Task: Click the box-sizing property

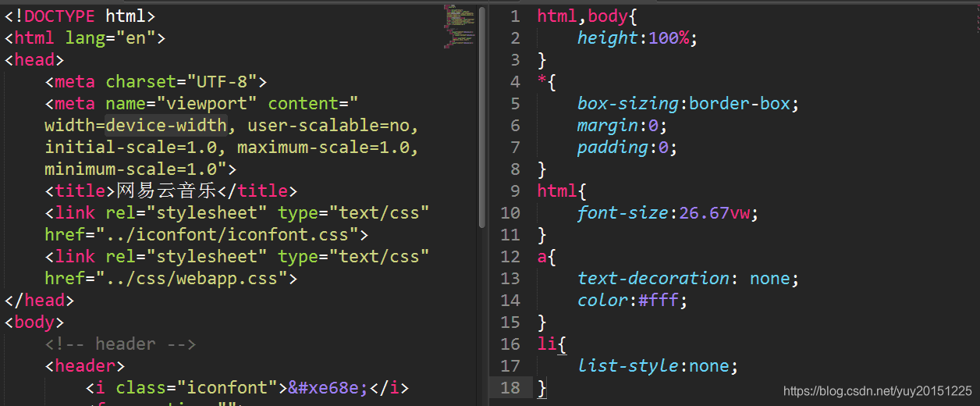Action: (x=628, y=103)
